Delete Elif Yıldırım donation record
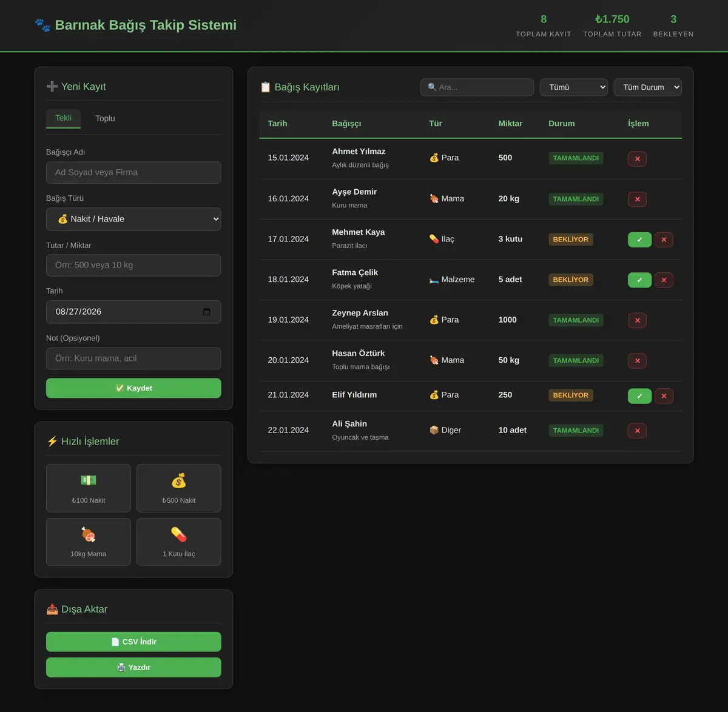 (664, 396)
